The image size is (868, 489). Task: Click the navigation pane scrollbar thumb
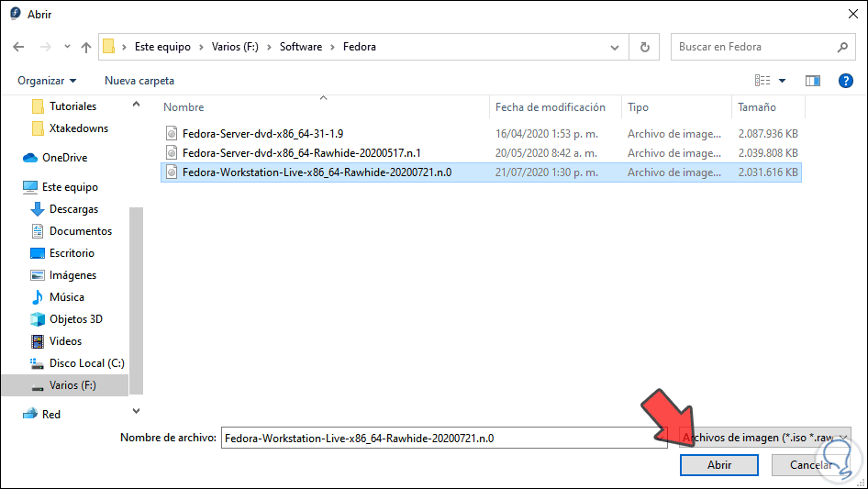click(136, 301)
